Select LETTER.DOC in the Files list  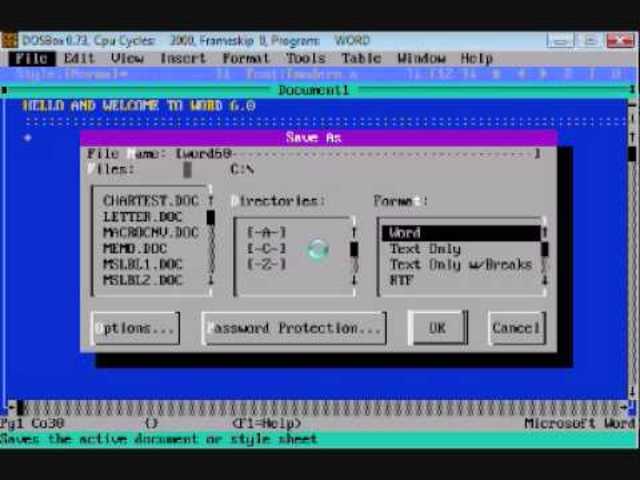tap(142, 217)
